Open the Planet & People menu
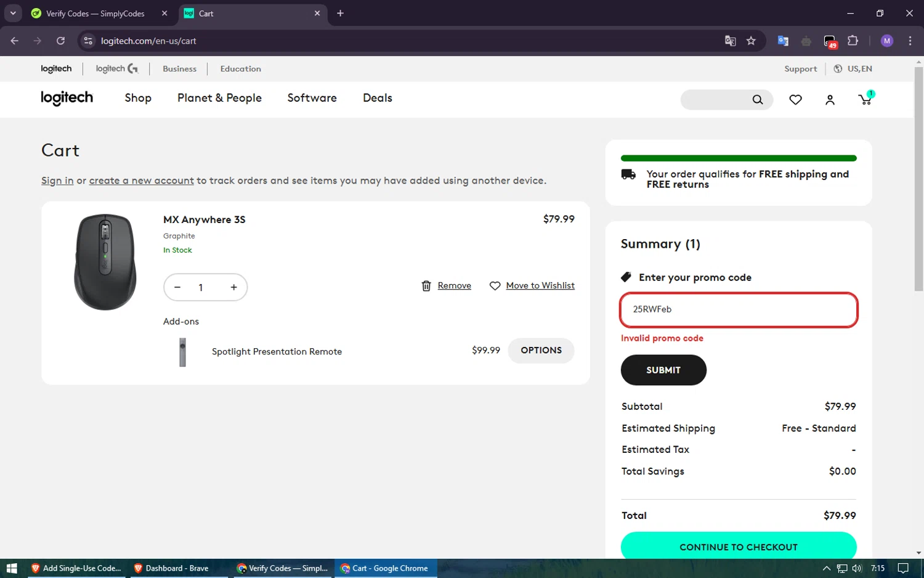The image size is (924, 578). 219,98
